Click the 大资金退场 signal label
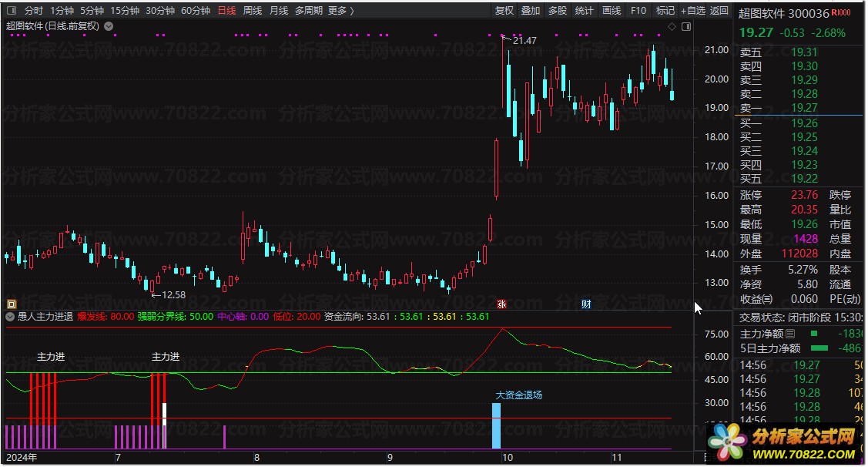 tap(518, 395)
